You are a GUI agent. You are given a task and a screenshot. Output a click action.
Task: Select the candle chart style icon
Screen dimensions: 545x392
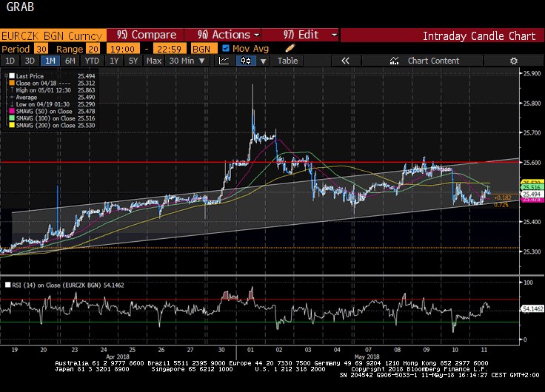pos(244,61)
